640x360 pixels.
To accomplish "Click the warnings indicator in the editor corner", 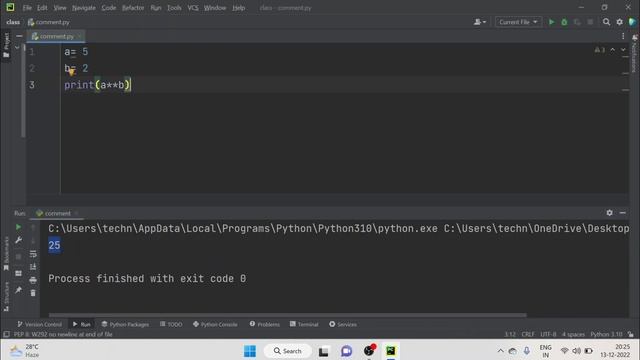I will click(x=600, y=50).
